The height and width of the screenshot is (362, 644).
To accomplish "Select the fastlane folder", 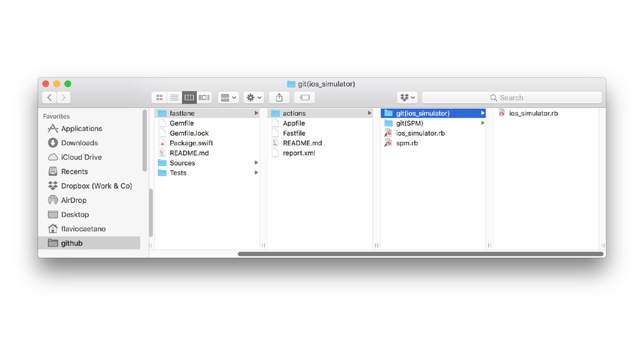I will click(x=208, y=113).
